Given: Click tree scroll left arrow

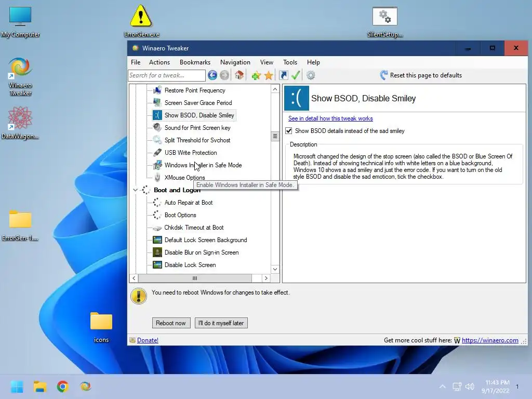Looking at the screenshot, I should point(134,278).
